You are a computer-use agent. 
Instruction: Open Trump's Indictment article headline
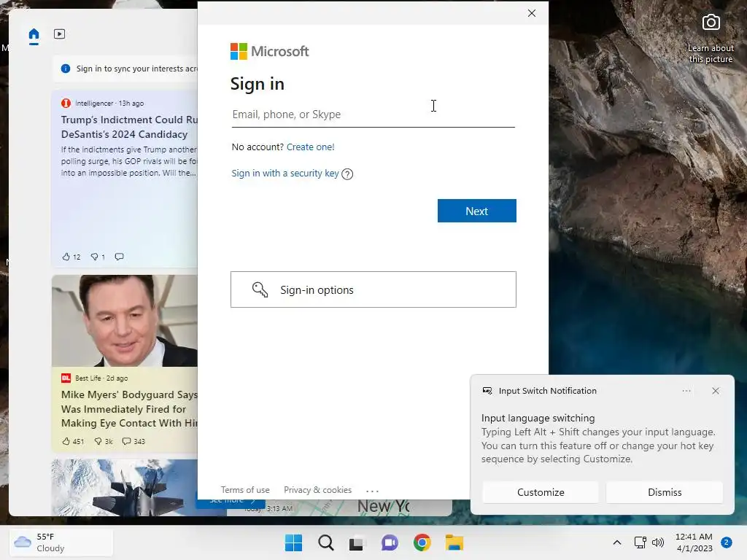point(129,127)
